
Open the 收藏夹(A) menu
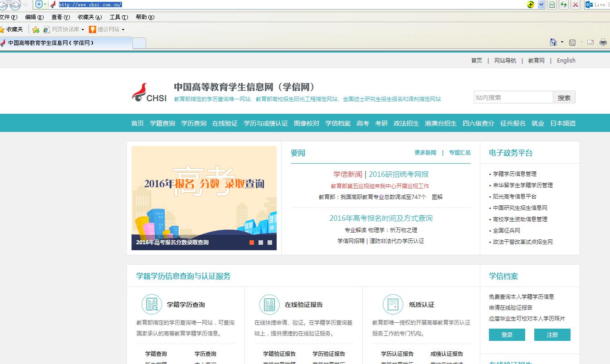[x=90, y=17]
